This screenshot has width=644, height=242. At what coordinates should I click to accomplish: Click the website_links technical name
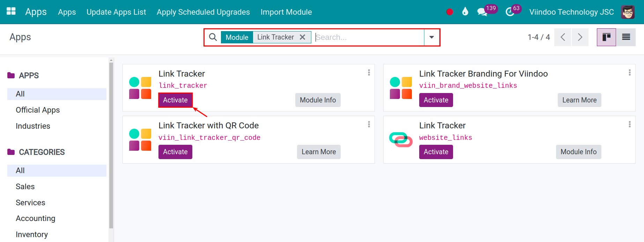(445, 137)
